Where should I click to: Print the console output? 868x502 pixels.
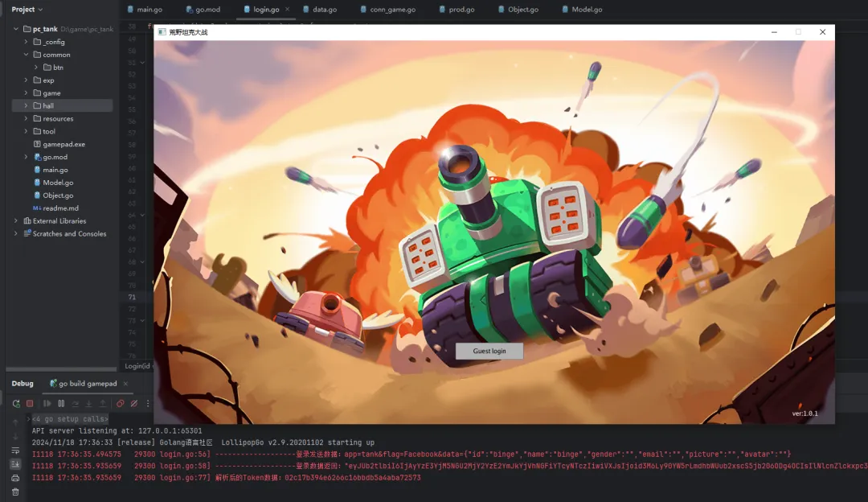pyautogui.click(x=15, y=478)
